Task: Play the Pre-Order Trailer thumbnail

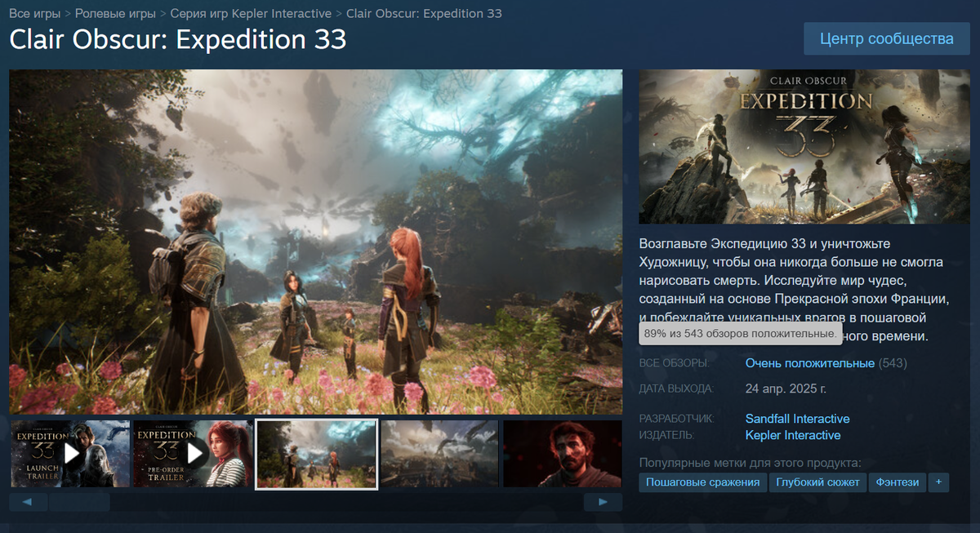Action: [194, 454]
